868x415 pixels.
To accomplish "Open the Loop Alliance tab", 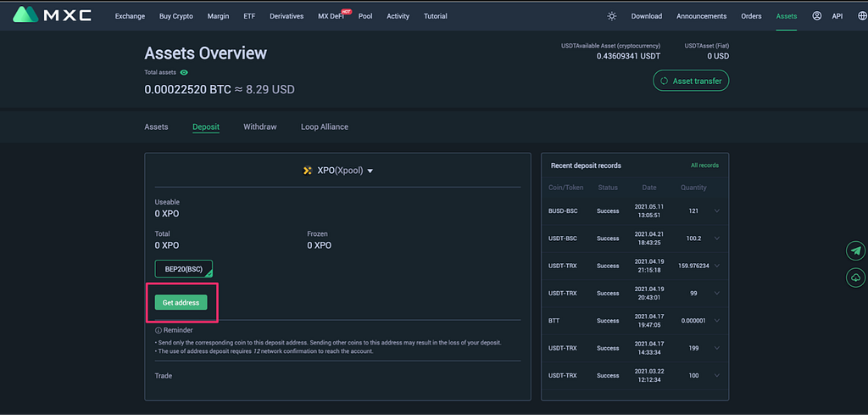I will (325, 127).
